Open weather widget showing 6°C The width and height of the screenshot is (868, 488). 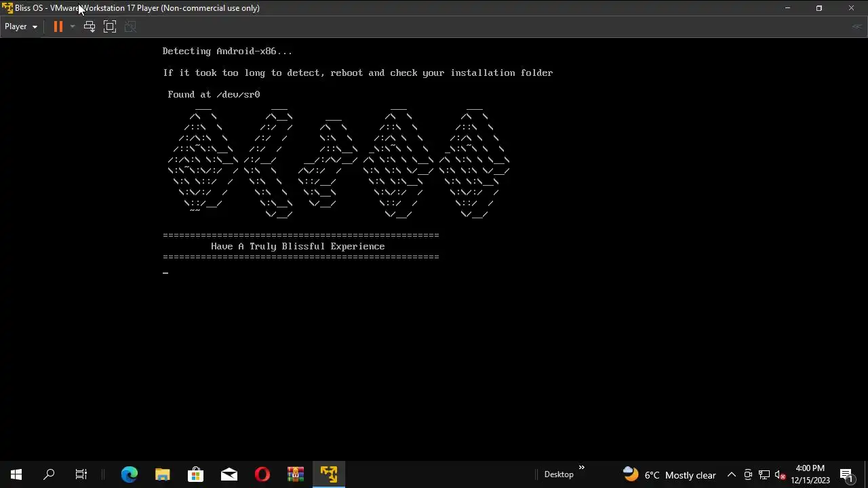[x=669, y=474]
